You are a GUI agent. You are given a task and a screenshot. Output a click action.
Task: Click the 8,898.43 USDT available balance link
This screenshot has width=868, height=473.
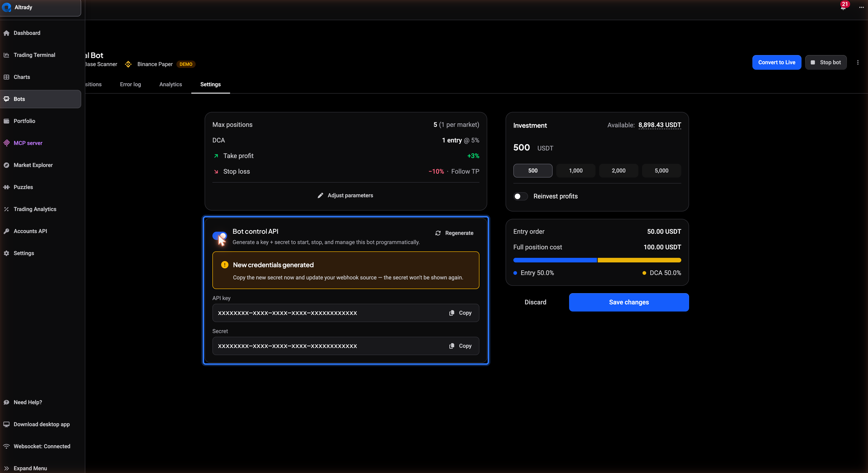[660, 125]
